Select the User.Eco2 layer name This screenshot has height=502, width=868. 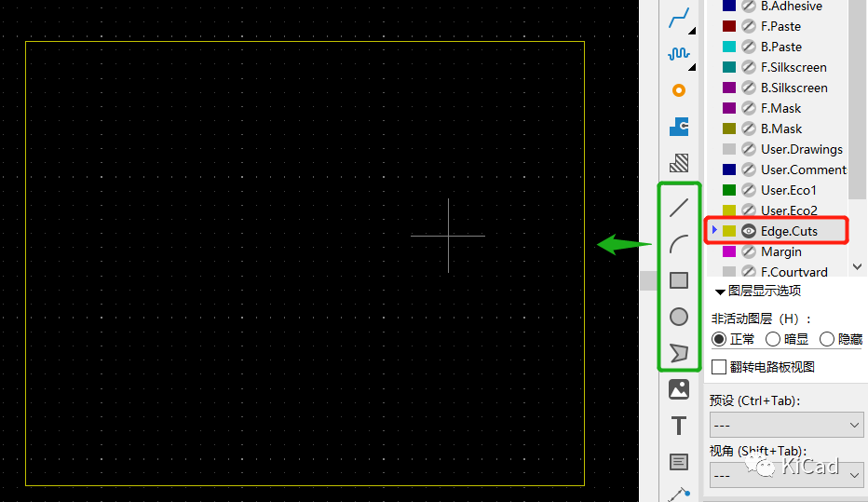click(x=789, y=210)
